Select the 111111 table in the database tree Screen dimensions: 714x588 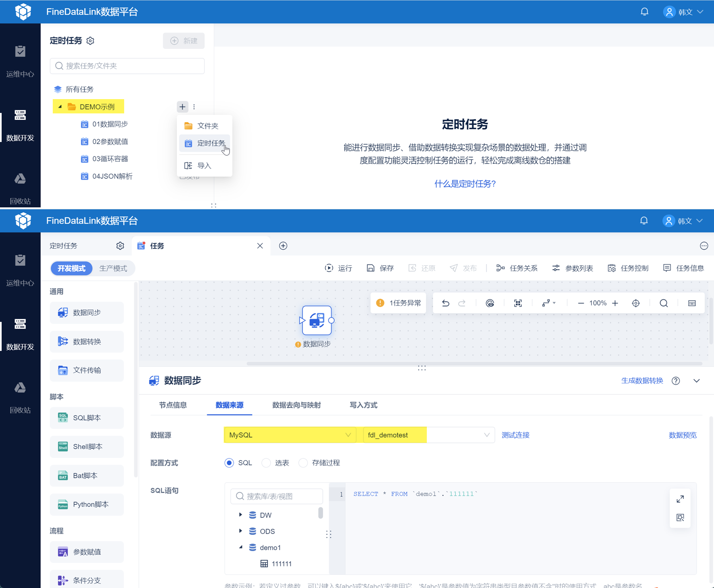[276, 564]
